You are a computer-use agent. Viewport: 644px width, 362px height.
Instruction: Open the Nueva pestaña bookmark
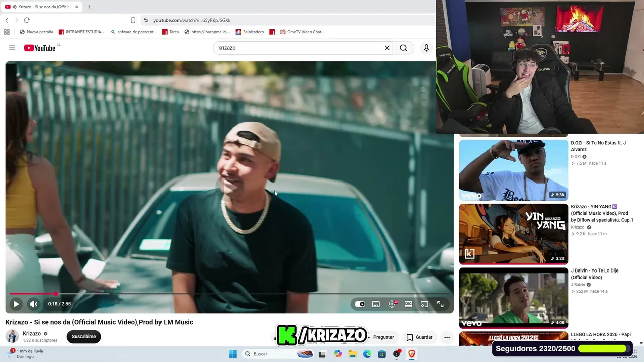point(36,32)
